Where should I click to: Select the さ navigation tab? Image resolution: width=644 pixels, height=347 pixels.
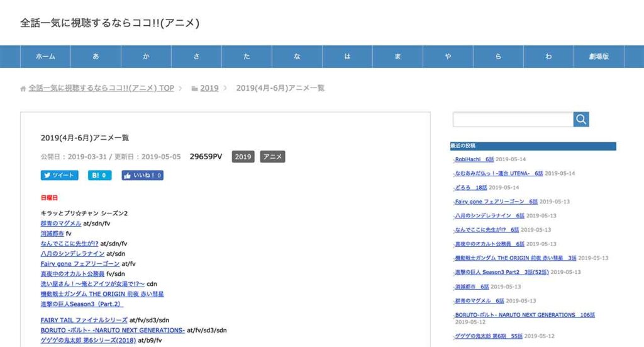196,57
